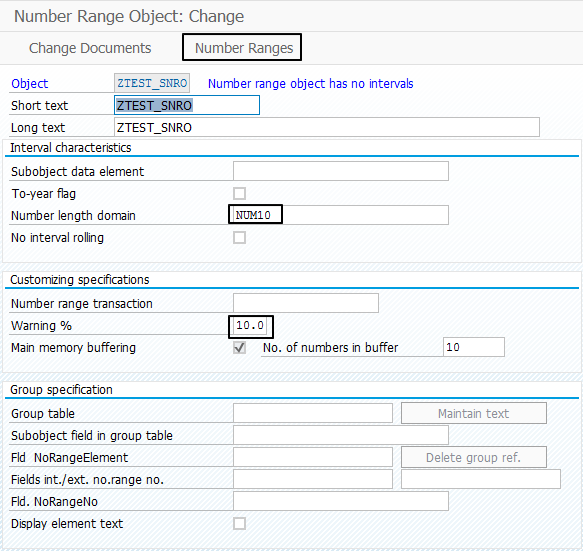
Task: Enable the Display element text checkbox
Action: [x=239, y=523]
